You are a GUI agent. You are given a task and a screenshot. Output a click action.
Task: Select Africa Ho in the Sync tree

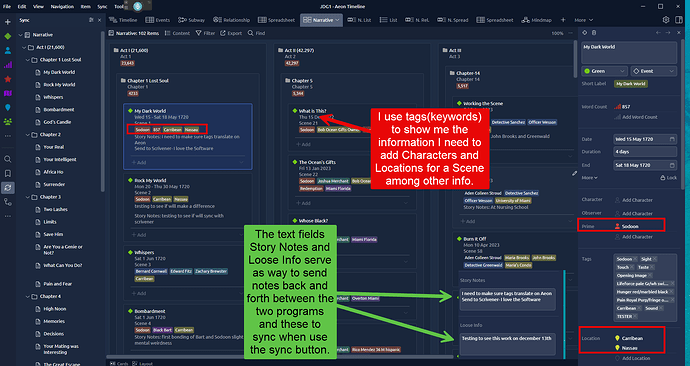click(x=53, y=172)
